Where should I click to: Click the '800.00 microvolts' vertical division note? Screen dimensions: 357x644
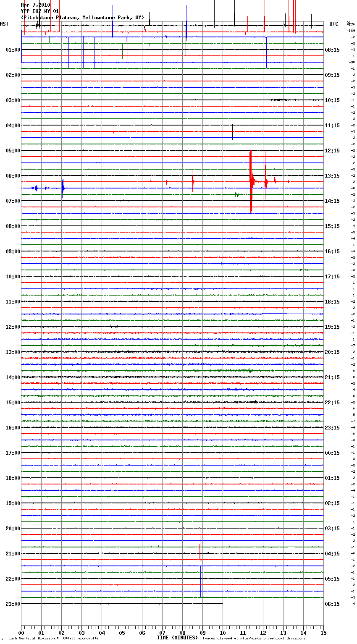81,639
